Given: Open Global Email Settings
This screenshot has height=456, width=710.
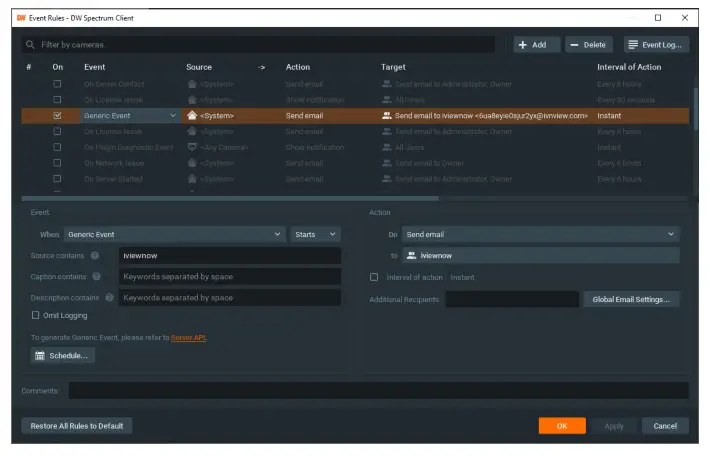Looking at the screenshot, I should pyautogui.click(x=631, y=299).
